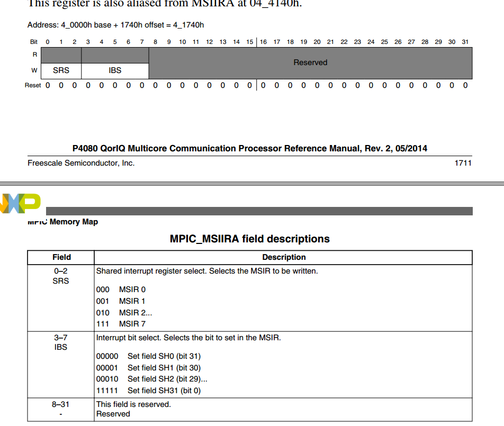The image size is (504, 426).
Task: Click the R row label
Action: (x=35, y=54)
